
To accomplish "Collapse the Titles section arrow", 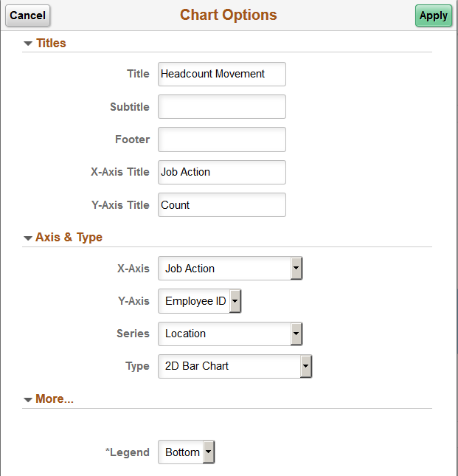I will point(28,44).
